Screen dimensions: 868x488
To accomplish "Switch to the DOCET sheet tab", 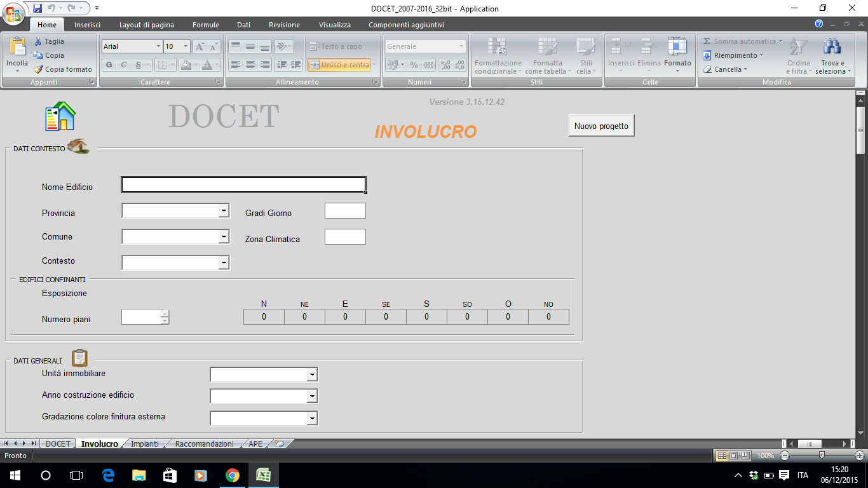I will coord(58,444).
